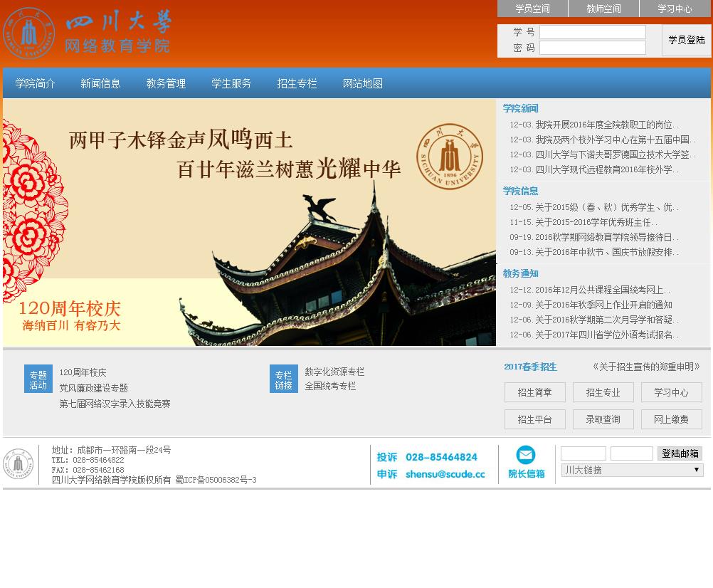The height and width of the screenshot is (588, 713).
Task: Open the 2017春季招生 heading link
Action: 530,367
